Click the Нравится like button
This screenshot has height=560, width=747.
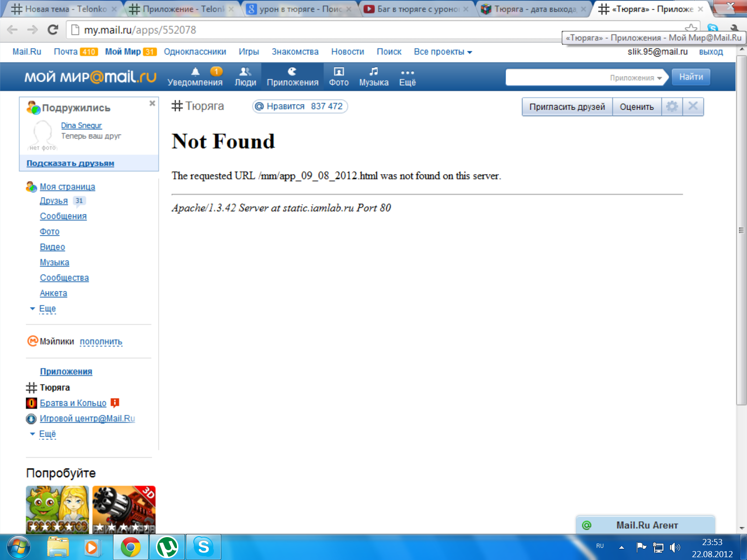300,106
